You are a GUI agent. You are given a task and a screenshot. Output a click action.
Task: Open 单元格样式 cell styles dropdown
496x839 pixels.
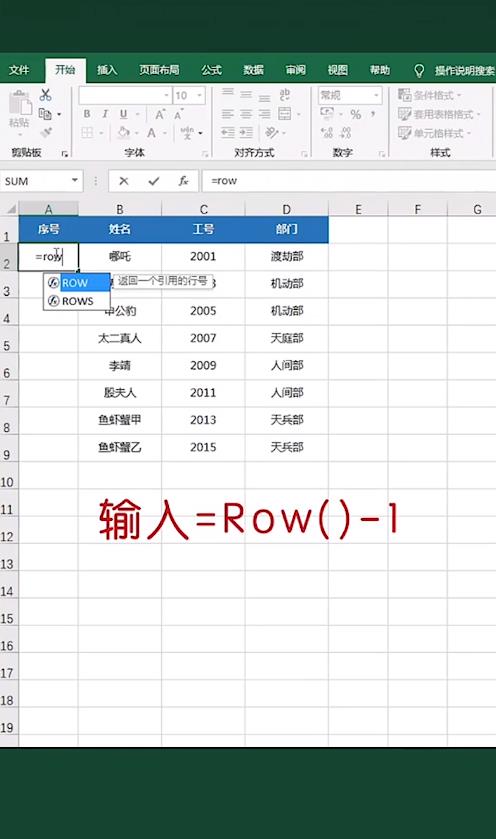[434, 133]
